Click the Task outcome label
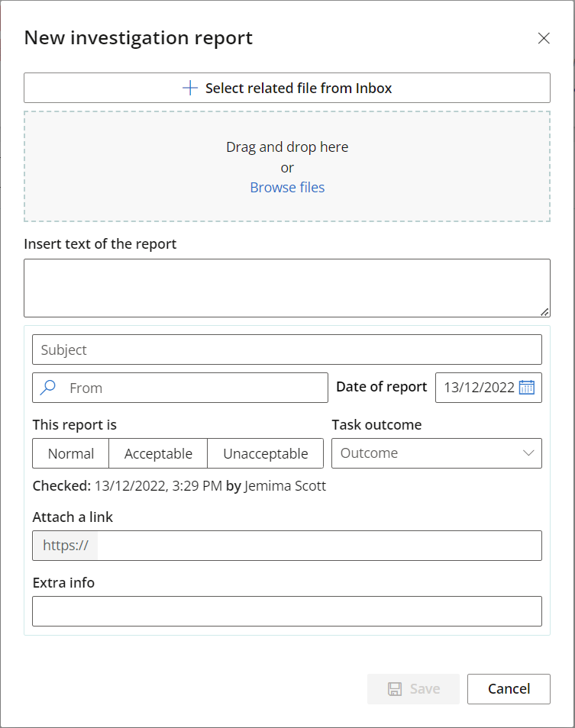The width and height of the screenshot is (575, 728). pyautogui.click(x=376, y=425)
